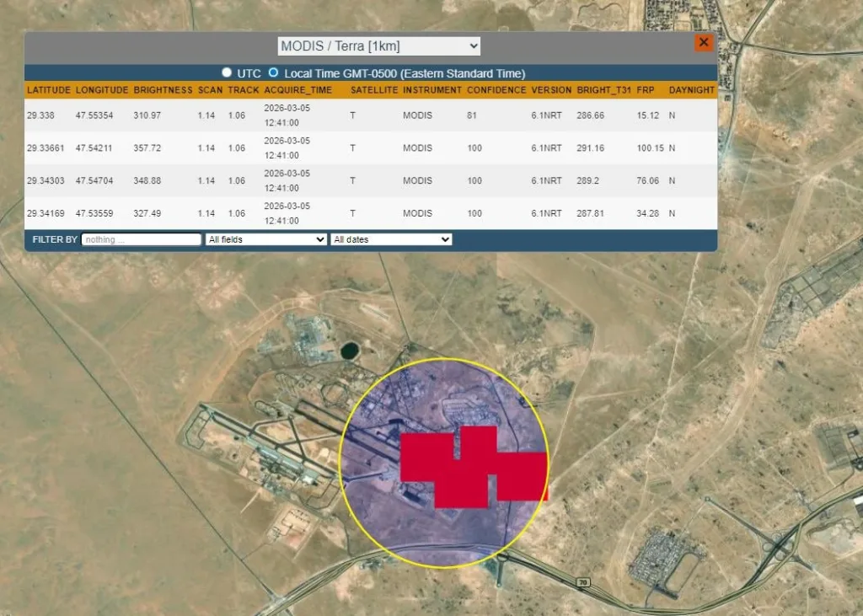Viewport: 863px width, 616px height.
Task: Close the fire data table panel
Action: [x=704, y=42]
